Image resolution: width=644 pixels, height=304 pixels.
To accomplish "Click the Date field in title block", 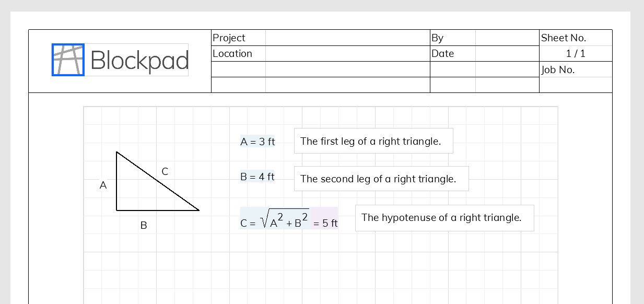I will [484, 53].
